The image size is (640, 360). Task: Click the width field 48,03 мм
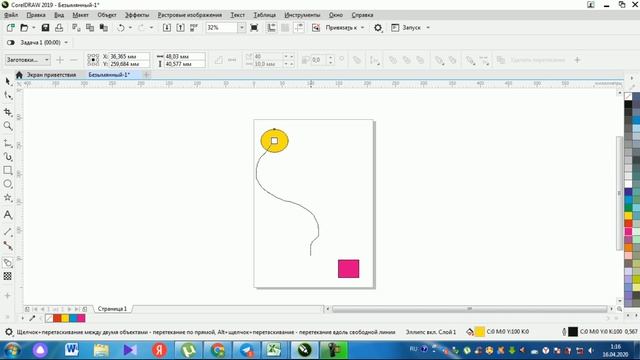(184, 56)
